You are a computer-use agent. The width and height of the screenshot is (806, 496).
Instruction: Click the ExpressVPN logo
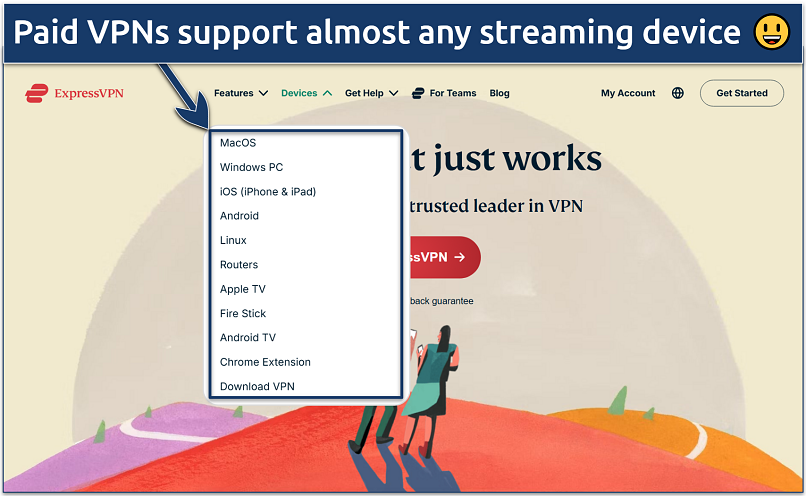(x=75, y=93)
